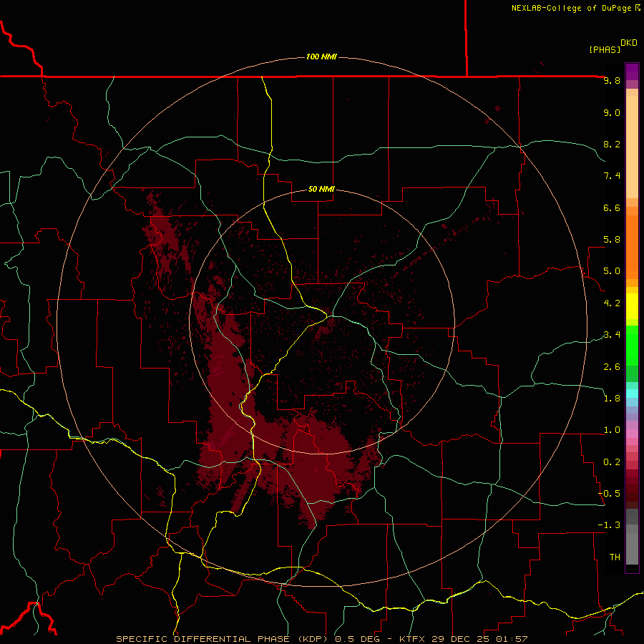Click the 3.4 scale value
Viewport: 644px width, 644px height.
612,335
